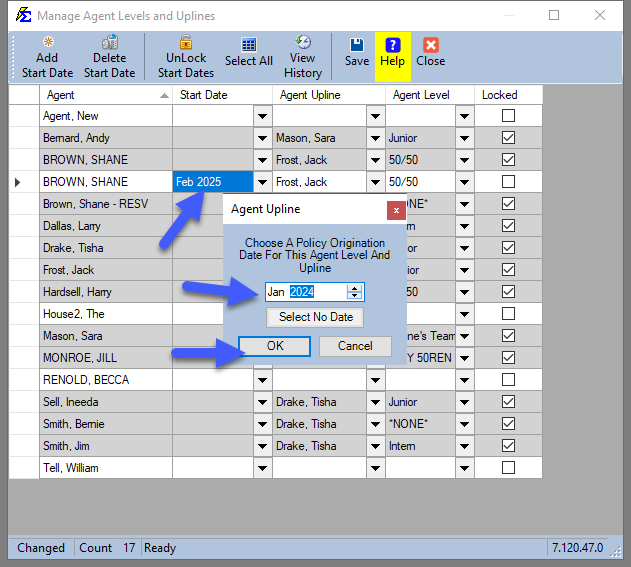Select Feb 2025 start date cell
This screenshot has width=631, height=567.
213,182
